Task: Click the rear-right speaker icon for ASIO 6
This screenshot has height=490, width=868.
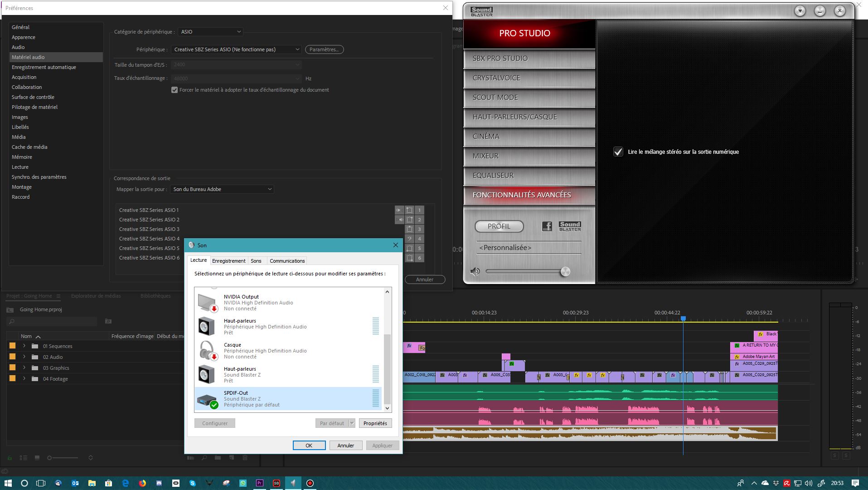Action: click(409, 258)
